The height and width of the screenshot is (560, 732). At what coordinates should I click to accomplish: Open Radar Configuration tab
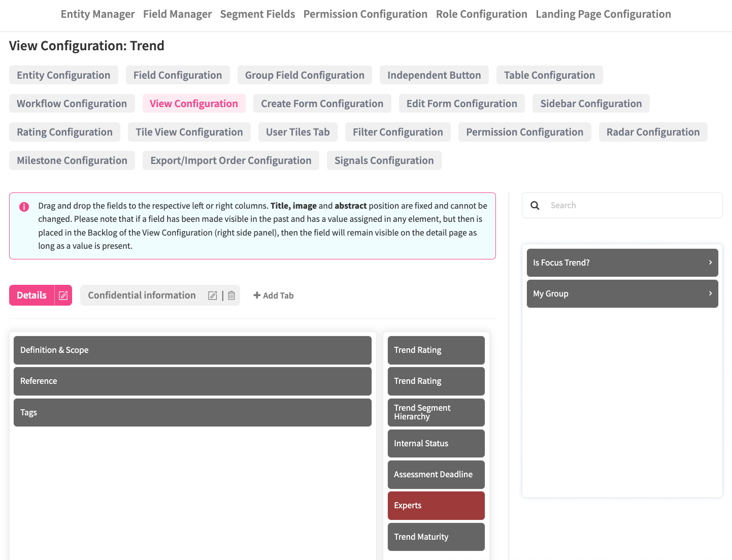tap(653, 132)
